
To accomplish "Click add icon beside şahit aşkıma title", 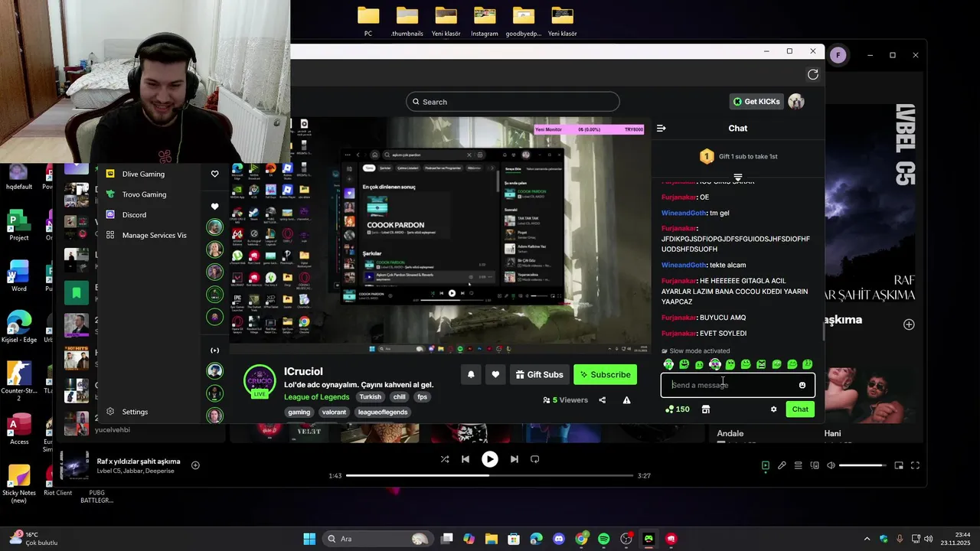I will tap(909, 324).
